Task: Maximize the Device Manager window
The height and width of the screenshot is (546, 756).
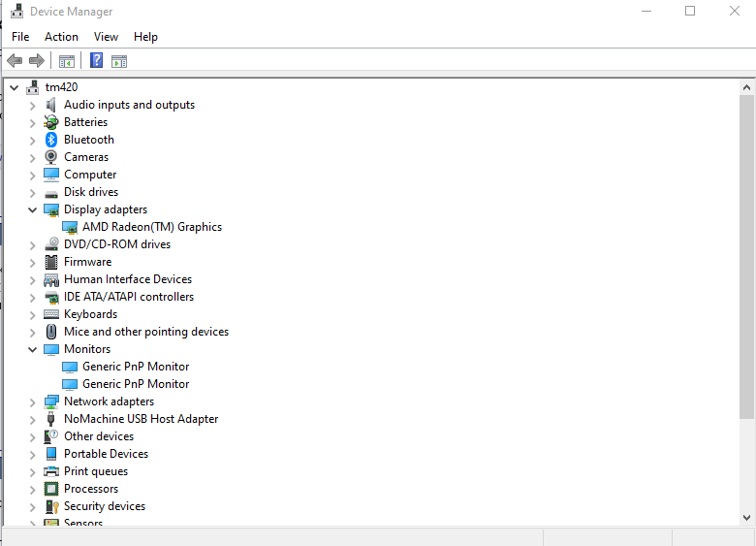Action: [690, 11]
